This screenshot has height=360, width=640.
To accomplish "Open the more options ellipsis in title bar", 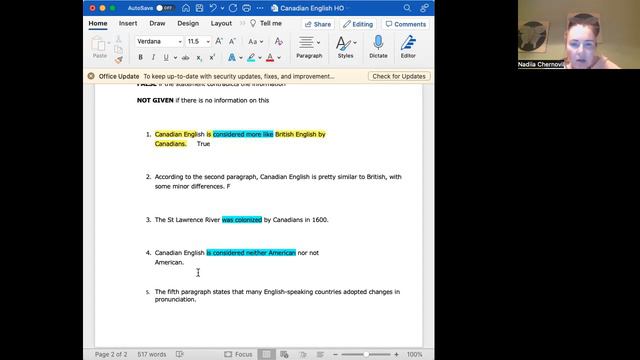I will 260,8.
